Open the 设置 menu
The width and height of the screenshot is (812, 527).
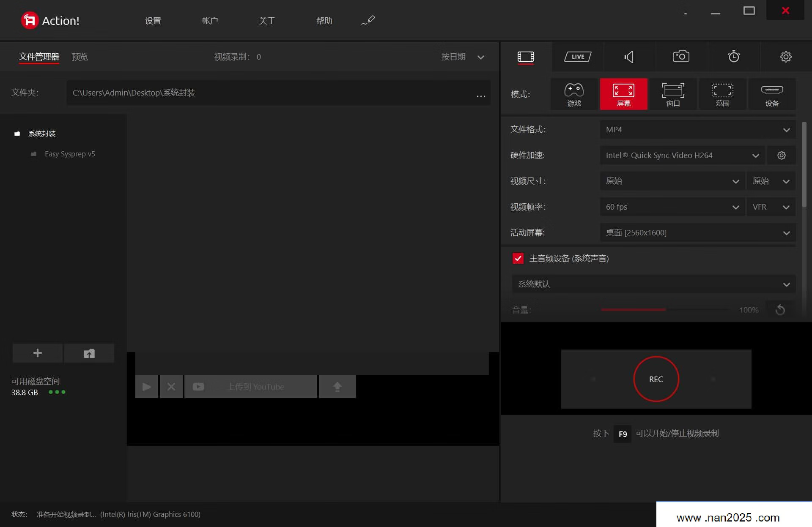click(x=153, y=21)
